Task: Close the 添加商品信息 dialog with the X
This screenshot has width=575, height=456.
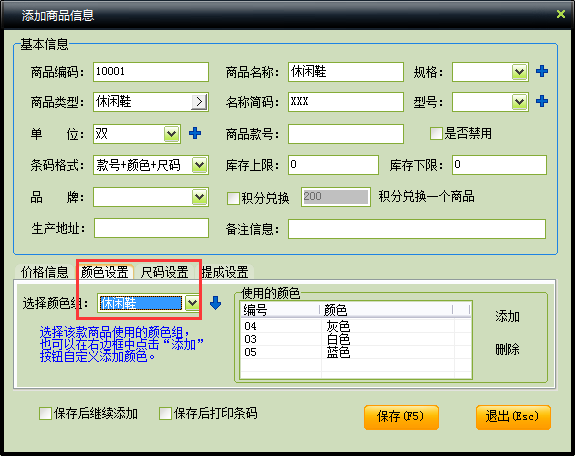Action: pyautogui.click(x=560, y=14)
